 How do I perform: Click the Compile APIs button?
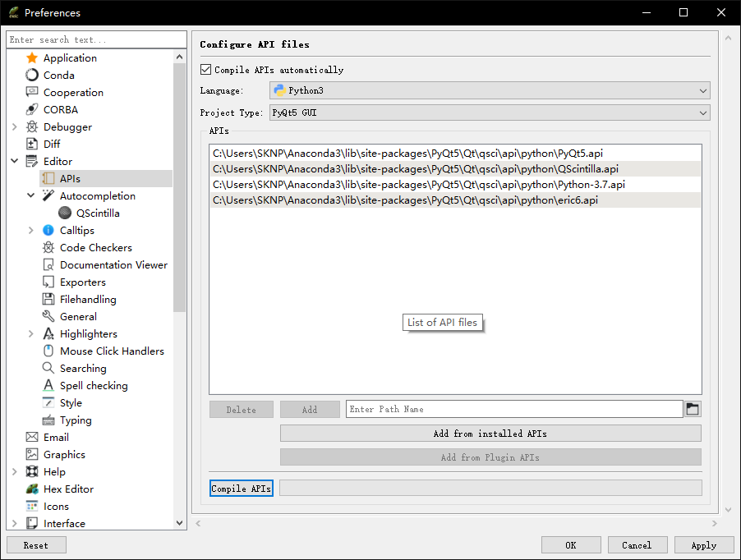pyautogui.click(x=241, y=489)
